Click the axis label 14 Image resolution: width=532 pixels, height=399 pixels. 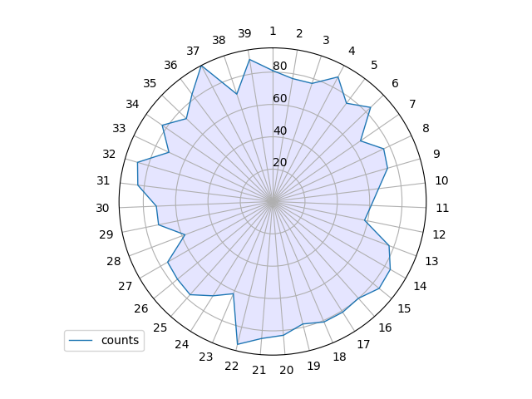click(420, 286)
